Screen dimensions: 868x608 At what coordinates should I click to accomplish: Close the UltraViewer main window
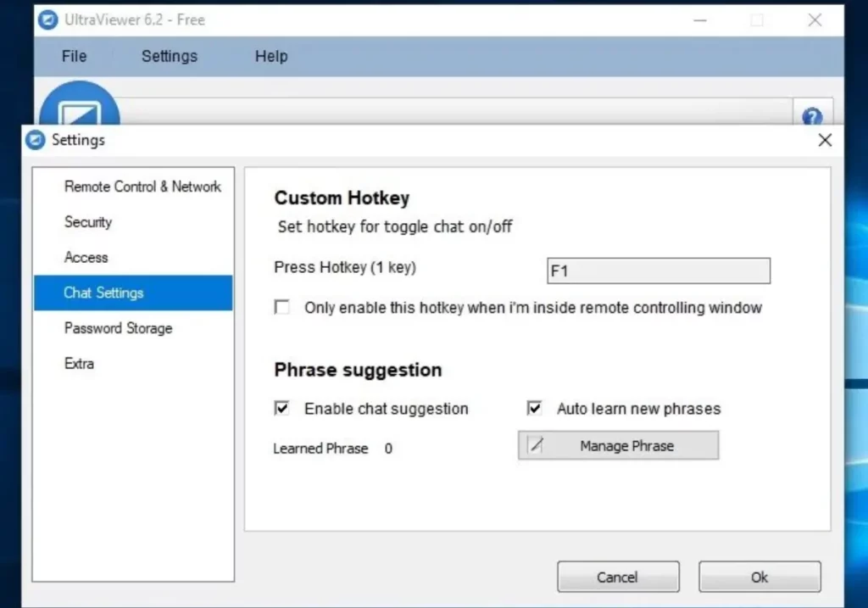(815, 20)
